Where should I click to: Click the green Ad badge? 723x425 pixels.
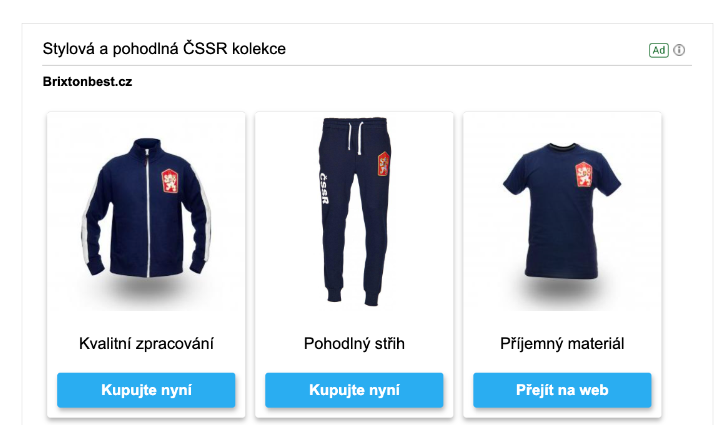click(658, 50)
